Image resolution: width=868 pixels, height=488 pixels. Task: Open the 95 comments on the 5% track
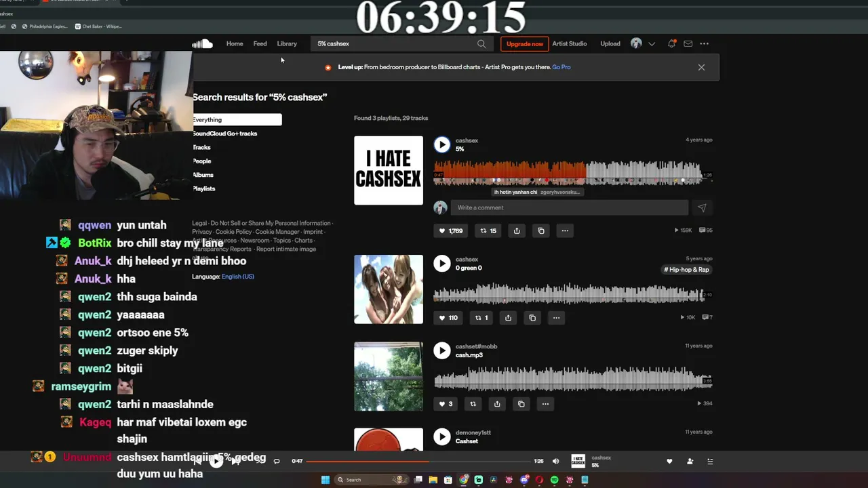pyautogui.click(x=706, y=230)
